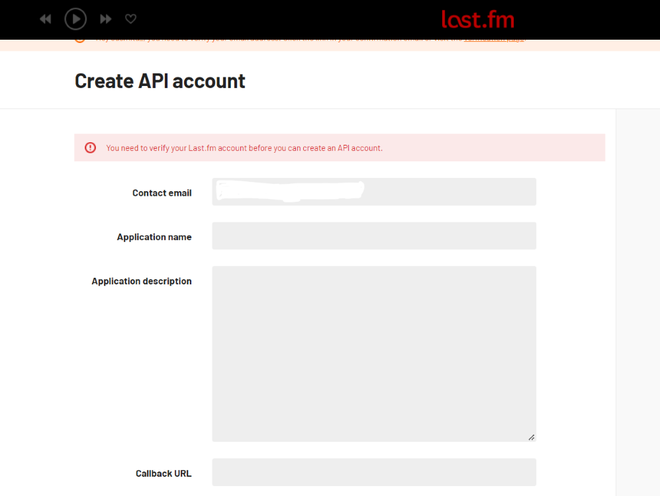Click the Application name label
The height and width of the screenshot is (496, 660).
click(154, 237)
